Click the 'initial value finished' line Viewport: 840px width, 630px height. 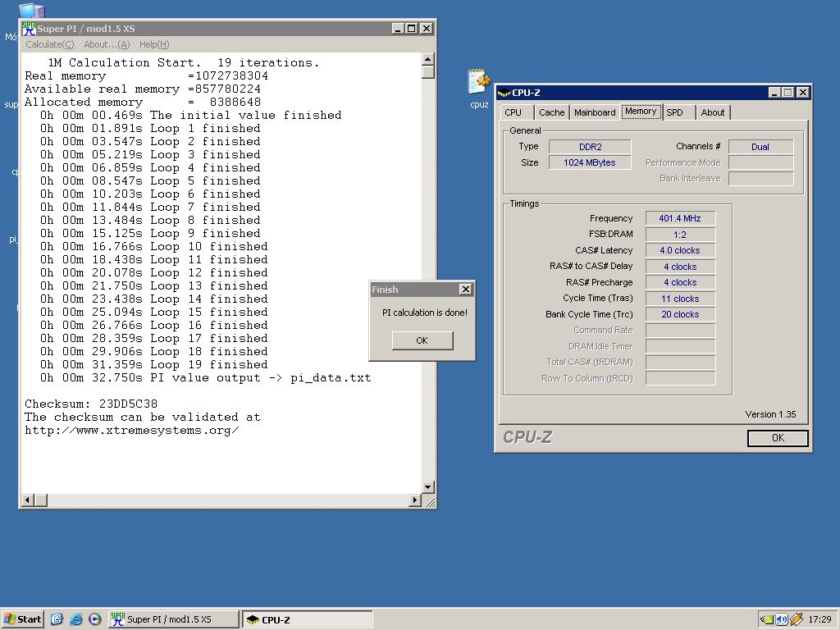(x=190, y=115)
